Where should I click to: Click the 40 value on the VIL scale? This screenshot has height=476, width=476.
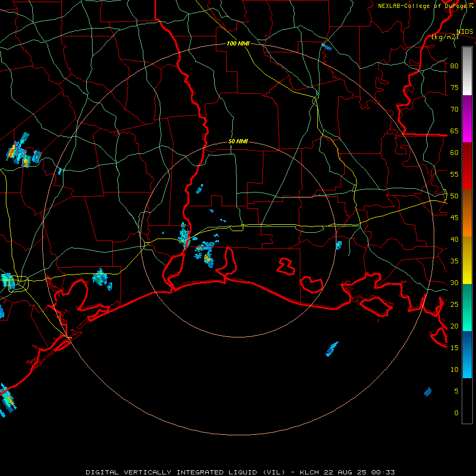point(454,239)
